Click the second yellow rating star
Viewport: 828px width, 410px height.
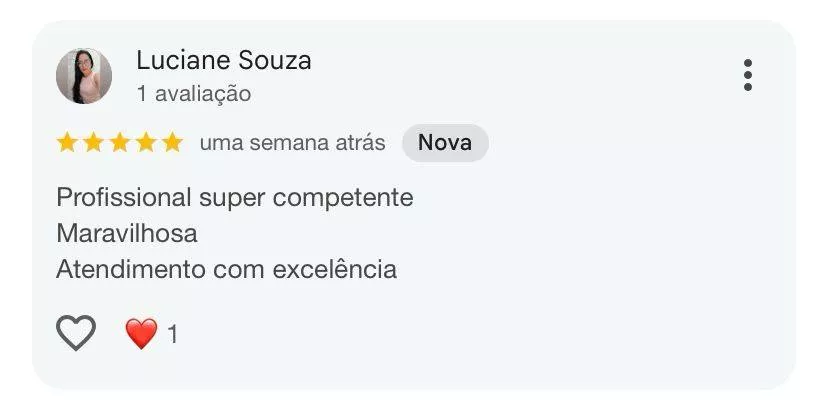[93, 143]
